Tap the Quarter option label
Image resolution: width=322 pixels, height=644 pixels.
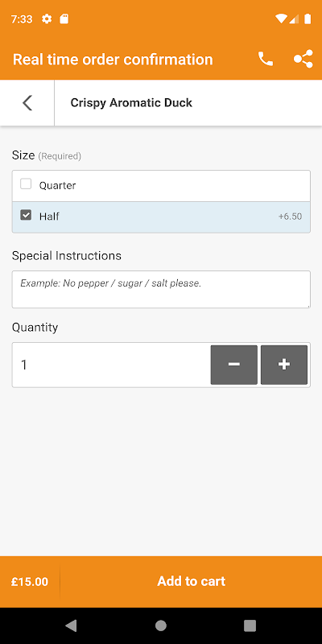(x=57, y=186)
